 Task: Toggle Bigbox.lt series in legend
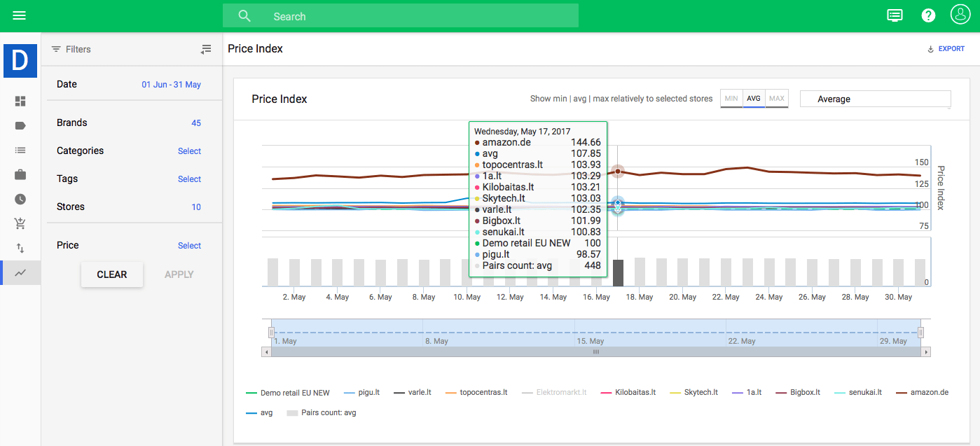[x=798, y=393]
